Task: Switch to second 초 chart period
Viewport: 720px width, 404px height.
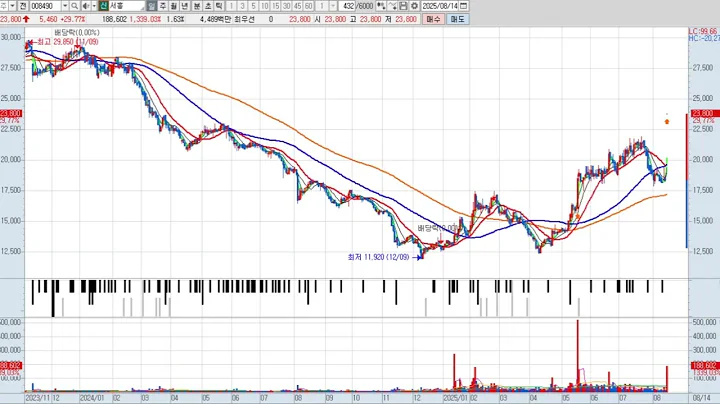Action: [x=208, y=6]
